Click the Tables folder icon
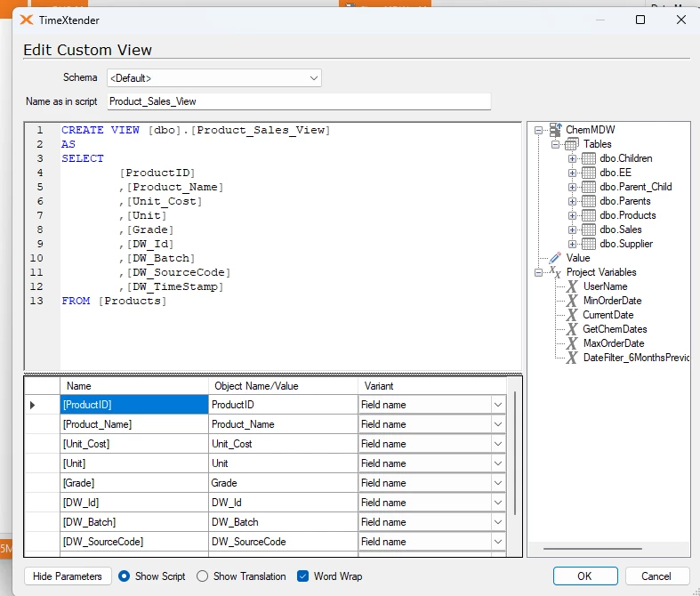The width and height of the screenshot is (700, 596). [x=571, y=144]
